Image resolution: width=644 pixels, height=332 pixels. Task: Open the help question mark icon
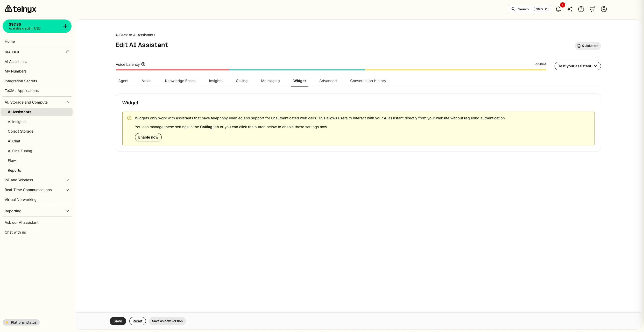tap(581, 9)
